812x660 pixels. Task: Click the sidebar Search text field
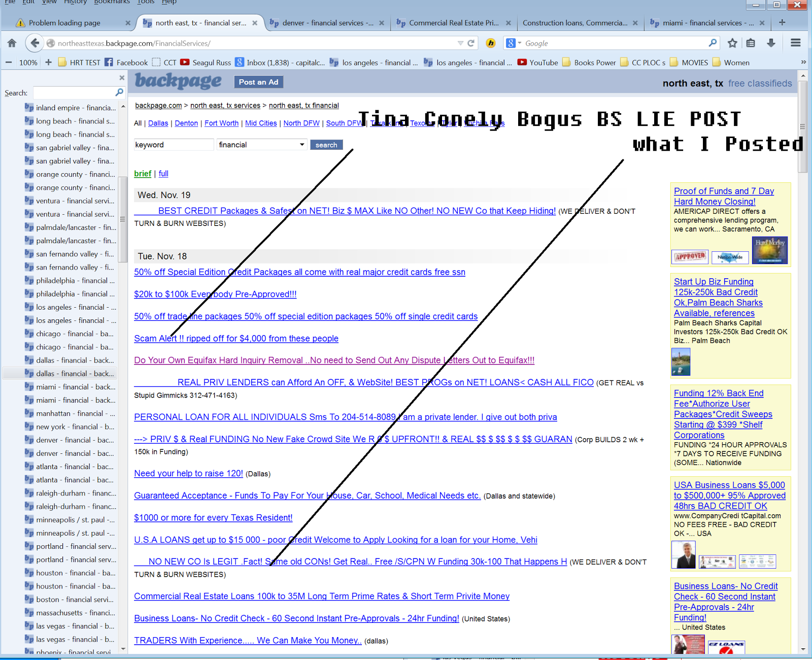point(74,92)
